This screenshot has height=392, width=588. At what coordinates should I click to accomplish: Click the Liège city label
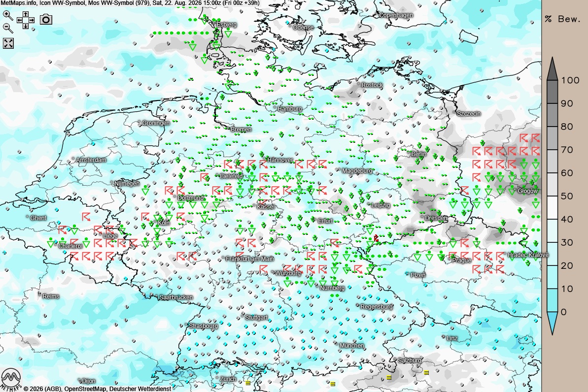click(x=110, y=236)
